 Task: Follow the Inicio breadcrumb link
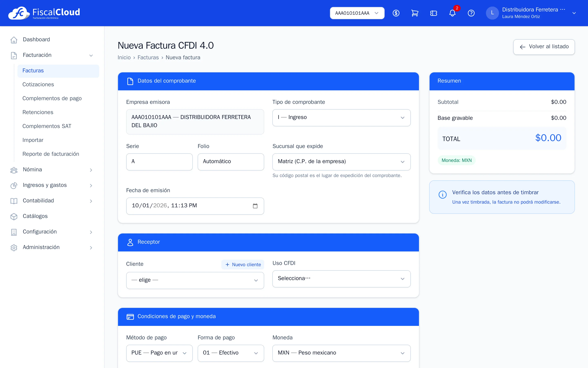click(x=124, y=57)
